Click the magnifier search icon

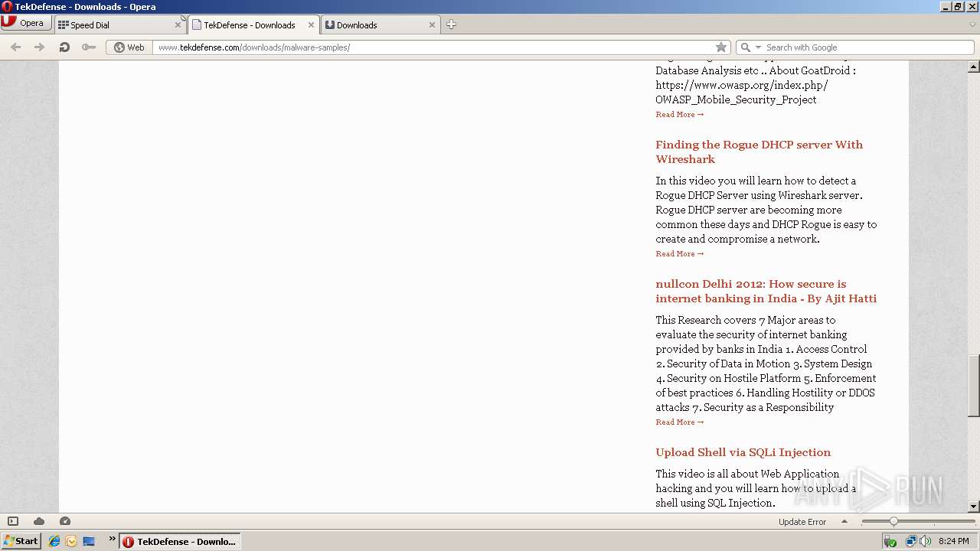(x=746, y=47)
